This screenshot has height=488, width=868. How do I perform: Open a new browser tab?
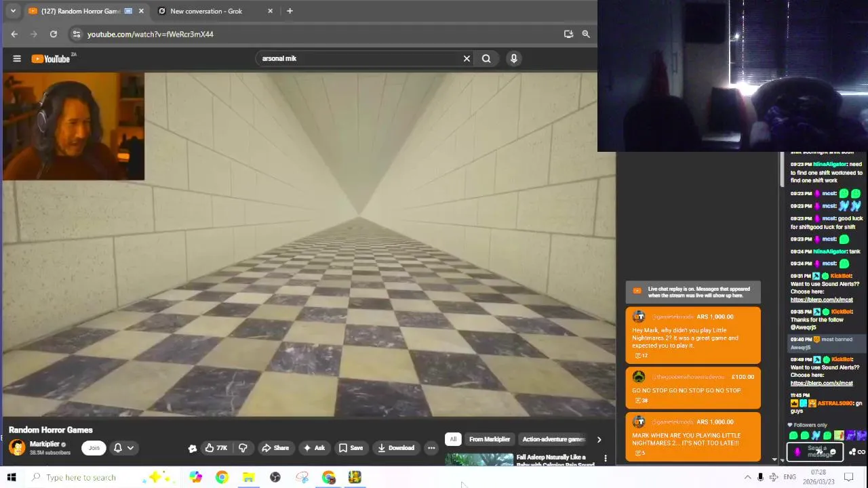coord(290,11)
